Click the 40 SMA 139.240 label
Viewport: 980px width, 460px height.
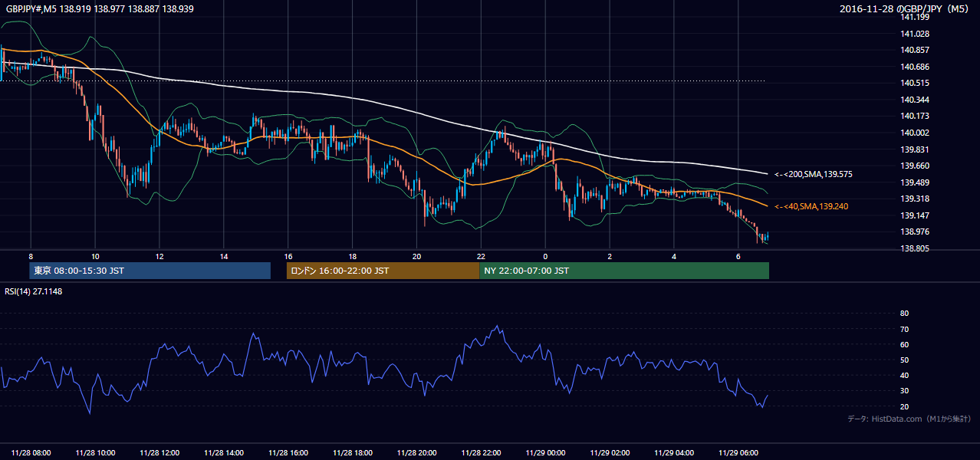(x=811, y=206)
